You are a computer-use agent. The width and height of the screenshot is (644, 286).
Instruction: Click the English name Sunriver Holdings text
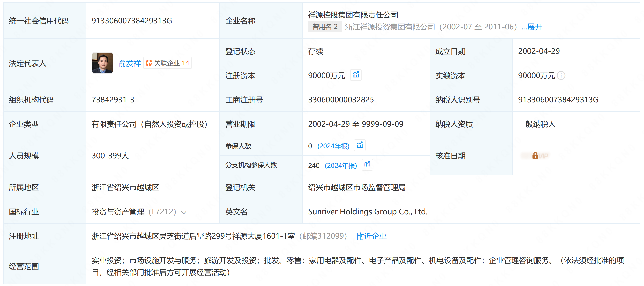[367, 212]
